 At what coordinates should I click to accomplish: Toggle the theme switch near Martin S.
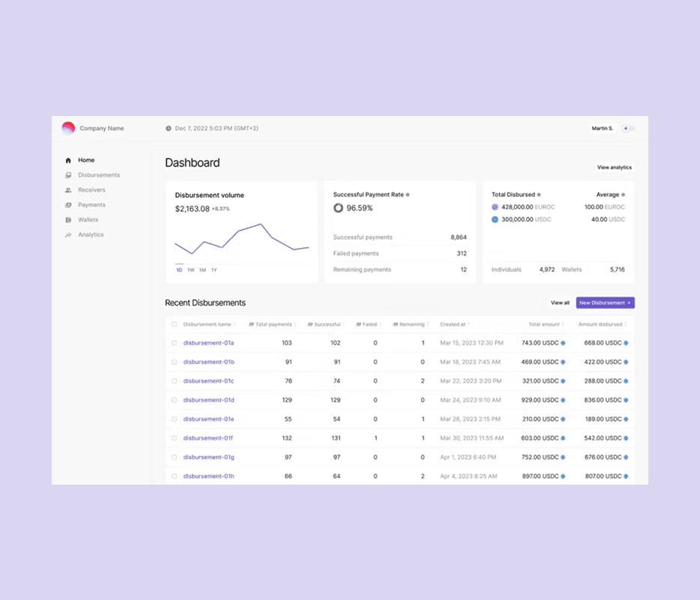coord(629,129)
